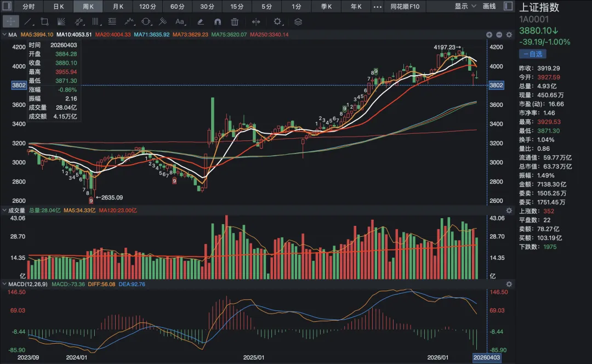592x364 pixels.
Task: Zoom out with chart minus icon
Action: [499, 35]
